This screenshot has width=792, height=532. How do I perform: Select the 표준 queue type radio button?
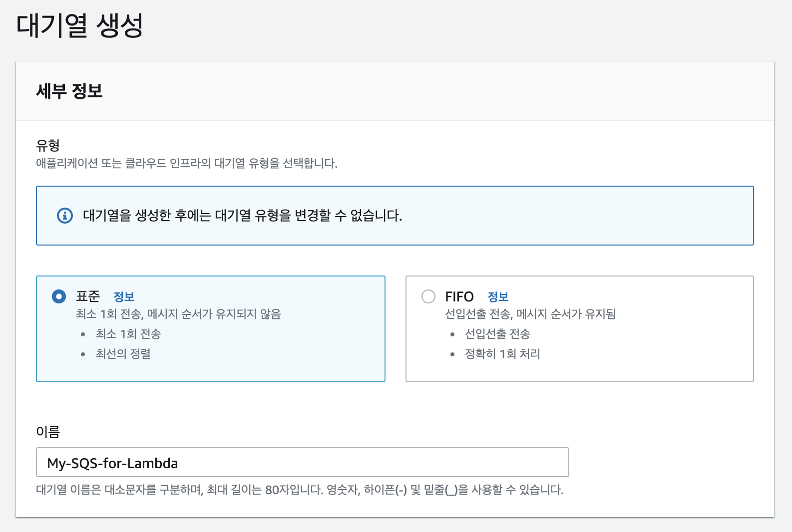tap(59, 296)
